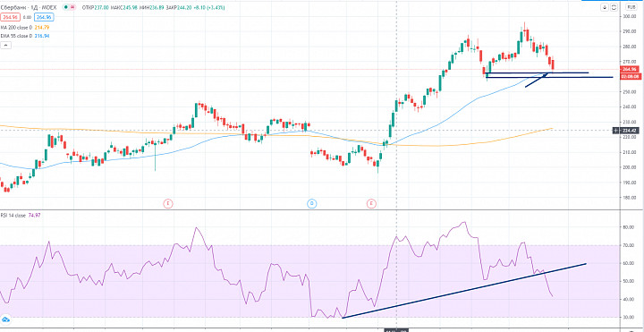Viewport: 644px width, 332px height.
Task: Click the low price value 236.89
Action: coord(157,7)
